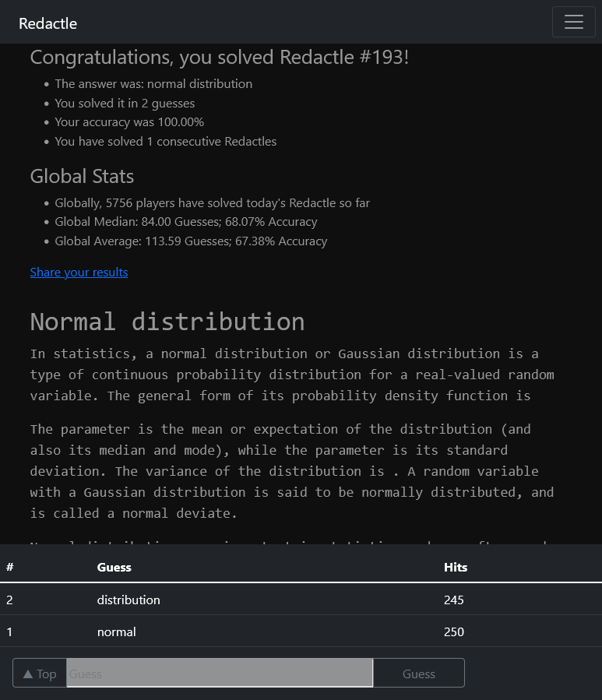Click the Top scroll-up button

tap(40, 674)
